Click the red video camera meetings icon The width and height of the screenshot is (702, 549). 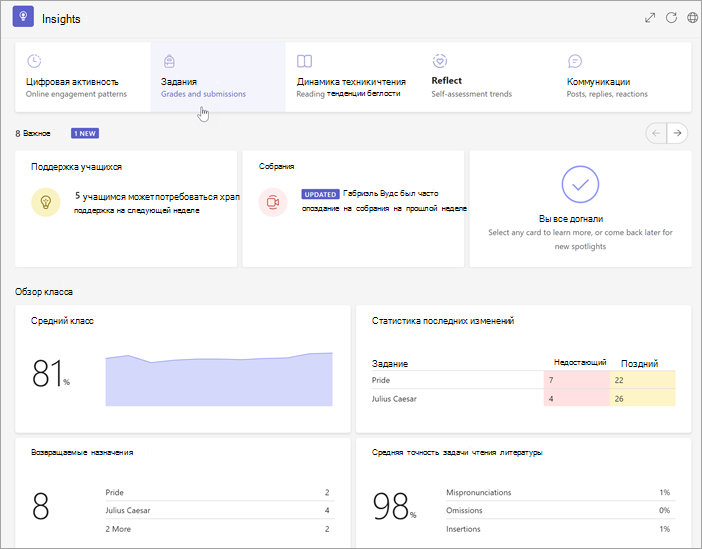[273, 202]
